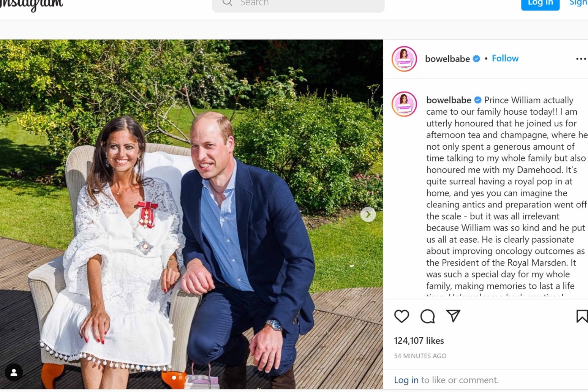Viewport: 588px width, 392px height.
Task: Share the post via paper plane icon
Action: pos(453,316)
